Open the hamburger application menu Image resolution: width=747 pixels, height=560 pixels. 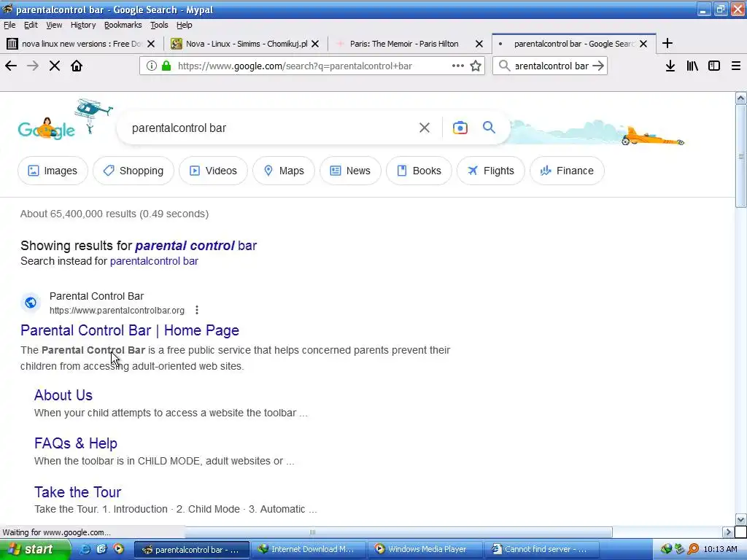click(x=736, y=66)
